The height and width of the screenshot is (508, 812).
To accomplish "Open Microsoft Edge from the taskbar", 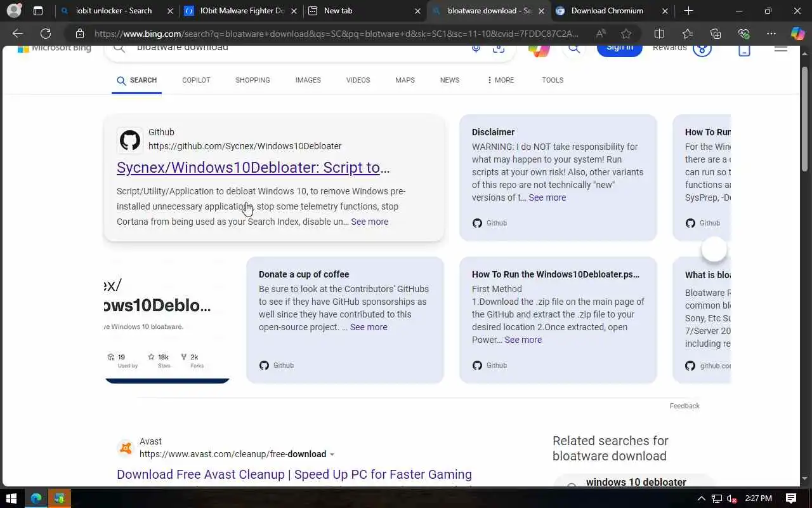I will pyautogui.click(x=36, y=498).
